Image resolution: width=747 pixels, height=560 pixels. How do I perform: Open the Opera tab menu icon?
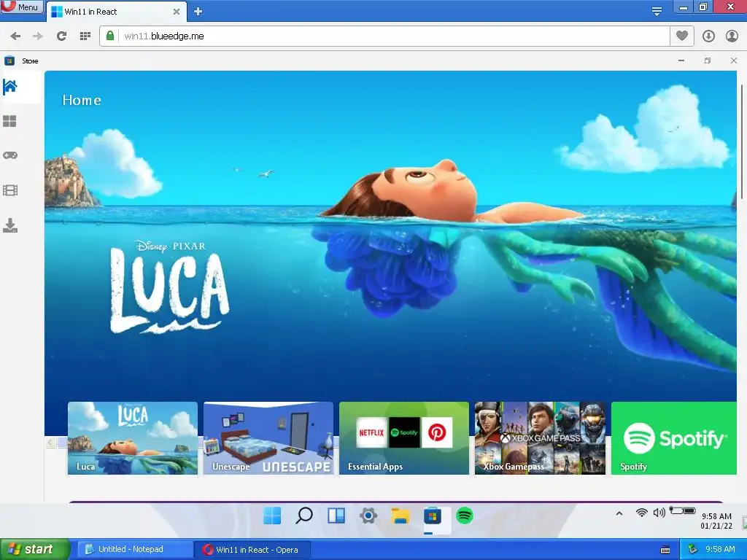click(x=657, y=12)
